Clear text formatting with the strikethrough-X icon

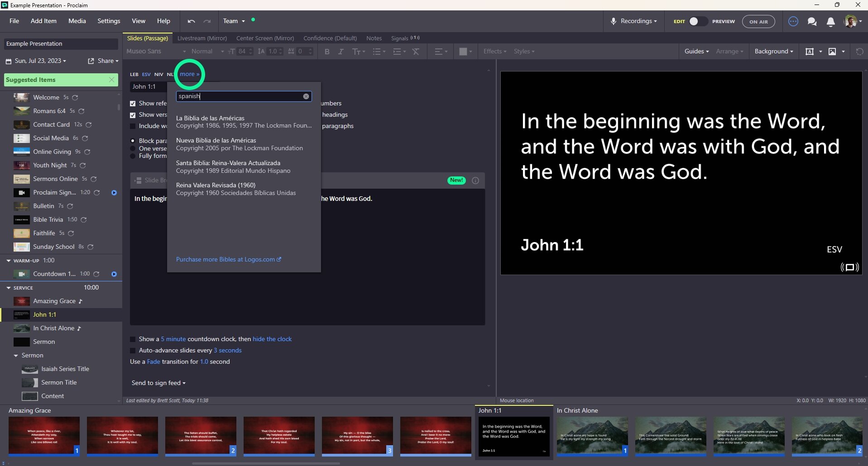pos(416,52)
